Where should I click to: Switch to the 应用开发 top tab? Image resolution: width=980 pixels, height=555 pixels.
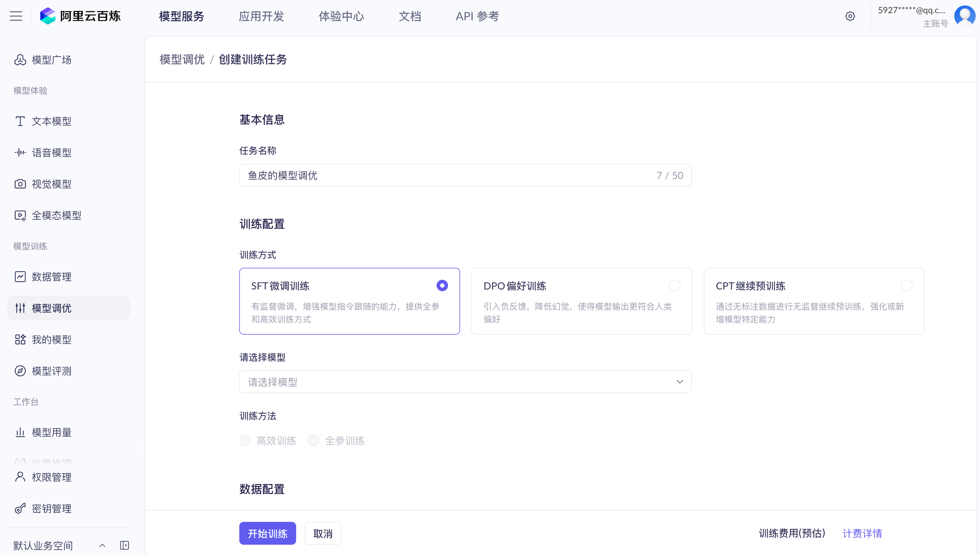pos(261,16)
